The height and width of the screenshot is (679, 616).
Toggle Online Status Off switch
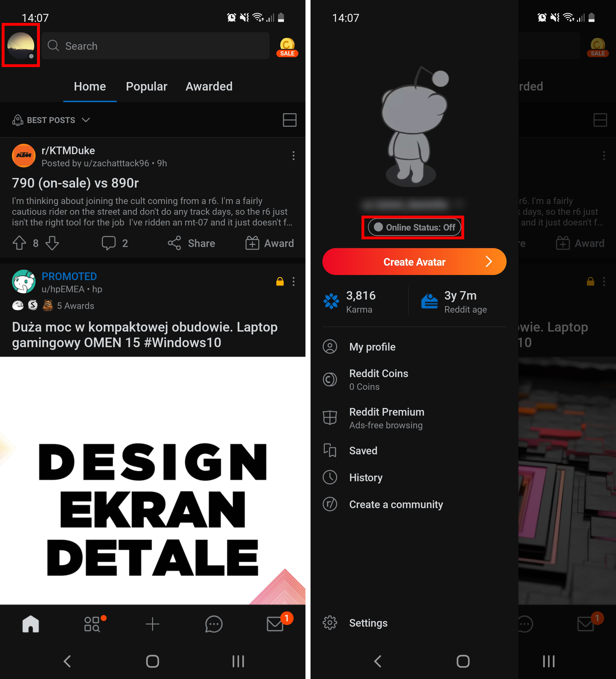click(x=413, y=227)
